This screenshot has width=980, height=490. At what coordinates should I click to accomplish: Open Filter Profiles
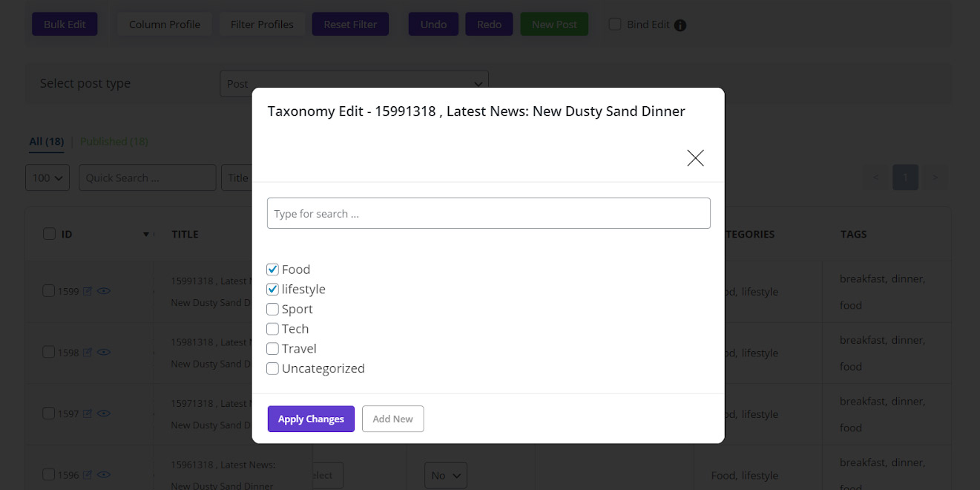262,24
